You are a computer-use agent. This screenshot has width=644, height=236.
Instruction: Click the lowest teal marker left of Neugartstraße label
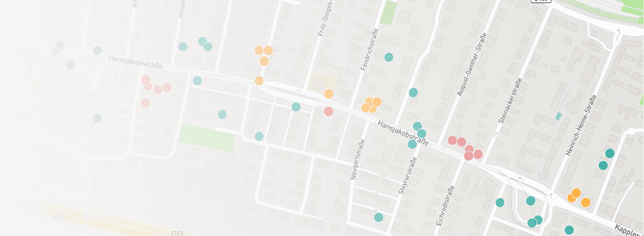pos(259,136)
